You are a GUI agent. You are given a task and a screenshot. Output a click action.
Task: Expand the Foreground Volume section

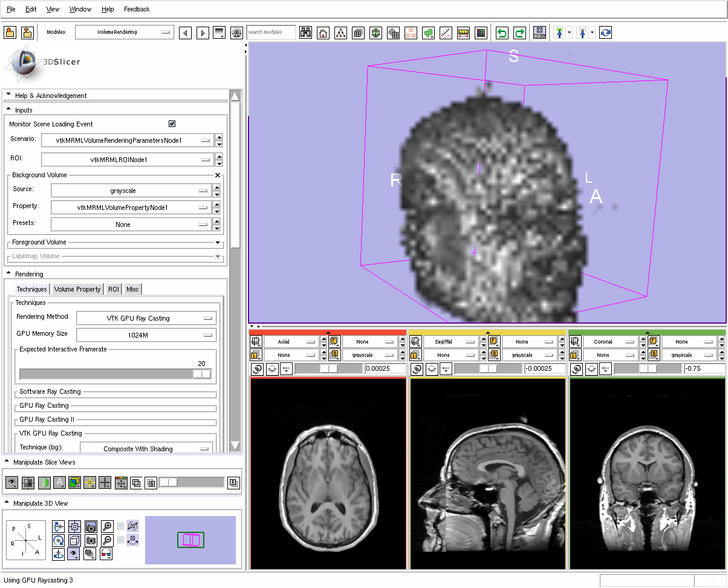[x=218, y=243]
